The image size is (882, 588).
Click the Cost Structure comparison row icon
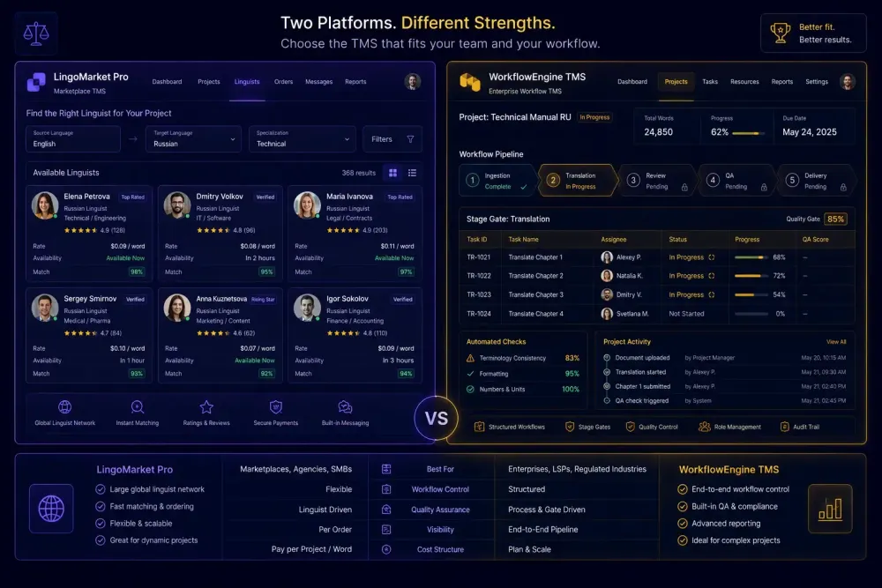(x=386, y=549)
